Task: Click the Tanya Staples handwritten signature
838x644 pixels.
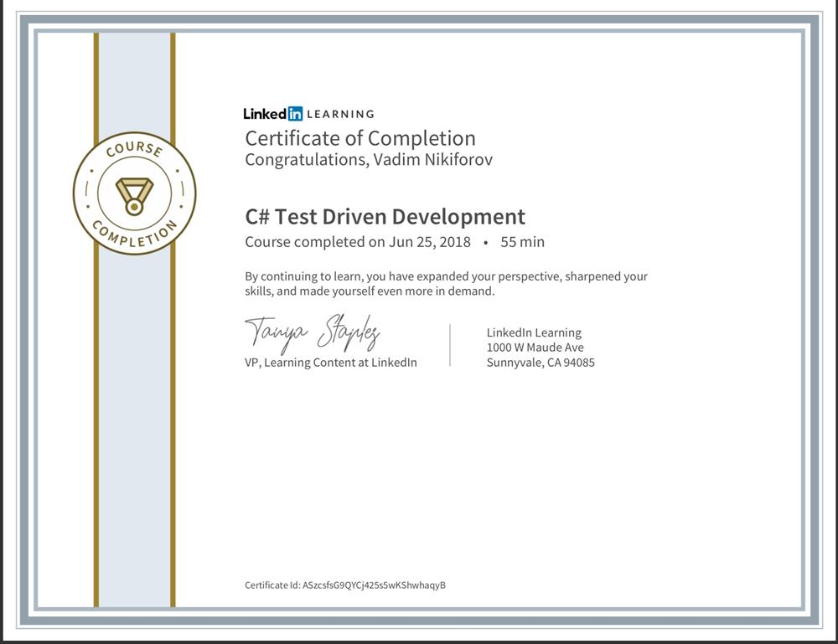Action: point(313,333)
